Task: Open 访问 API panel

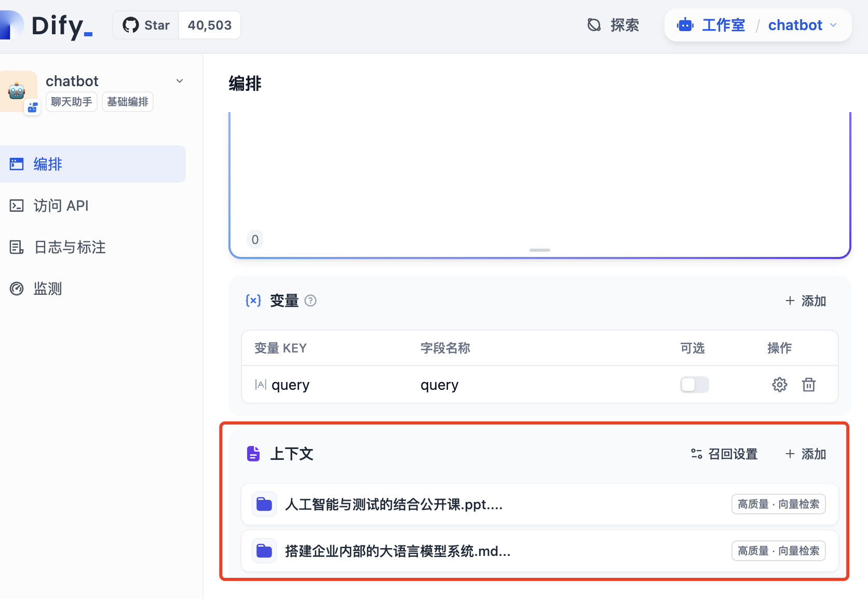Action: pos(61,206)
